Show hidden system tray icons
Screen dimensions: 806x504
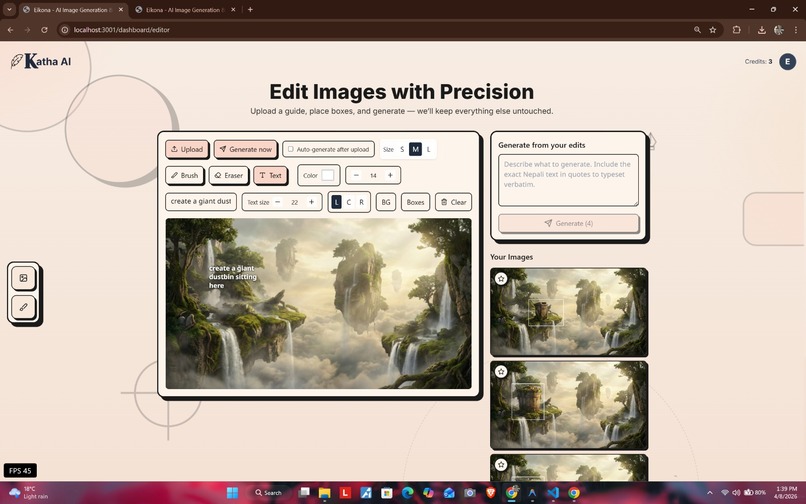point(710,493)
